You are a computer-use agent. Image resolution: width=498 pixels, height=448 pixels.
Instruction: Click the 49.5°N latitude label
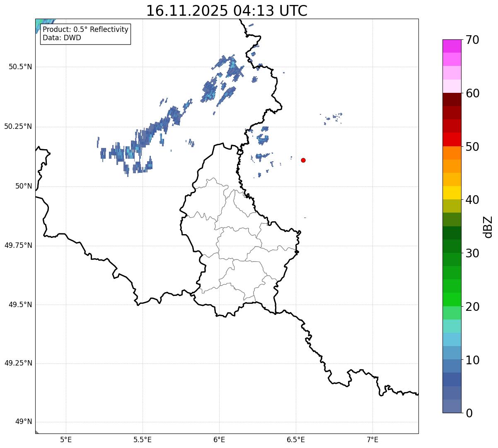(x=21, y=305)
